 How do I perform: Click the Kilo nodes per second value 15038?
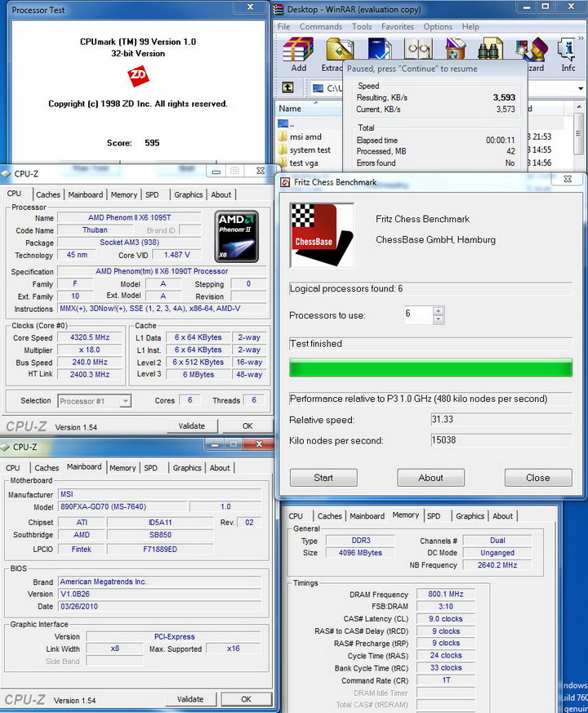click(501, 440)
